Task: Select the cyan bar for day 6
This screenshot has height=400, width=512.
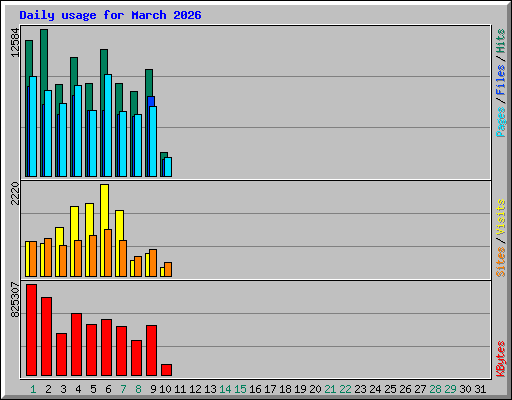Action: [x=108, y=125]
